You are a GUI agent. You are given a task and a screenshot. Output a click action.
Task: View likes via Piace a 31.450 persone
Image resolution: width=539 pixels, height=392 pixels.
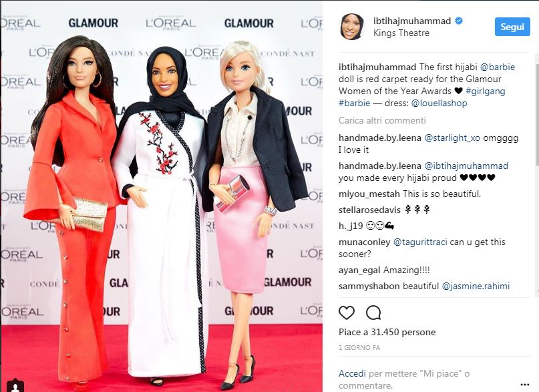point(387,332)
